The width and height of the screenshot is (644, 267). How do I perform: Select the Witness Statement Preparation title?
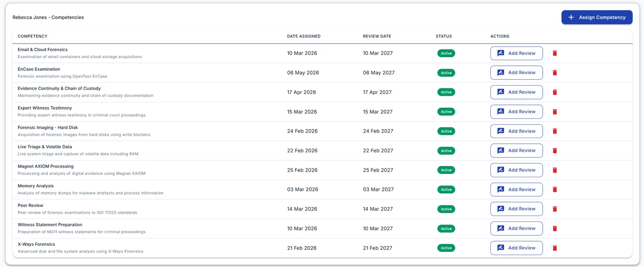(x=50, y=225)
